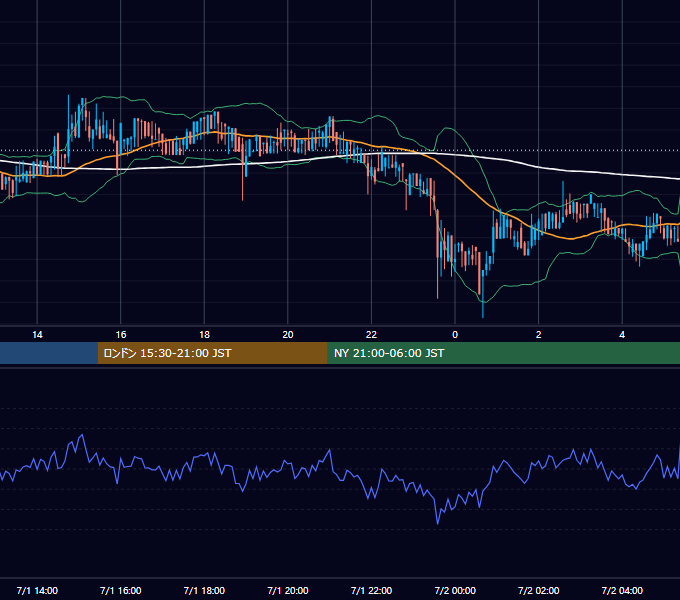Click the 4 hour axis label
The width and height of the screenshot is (680, 600).
point(622,335)
